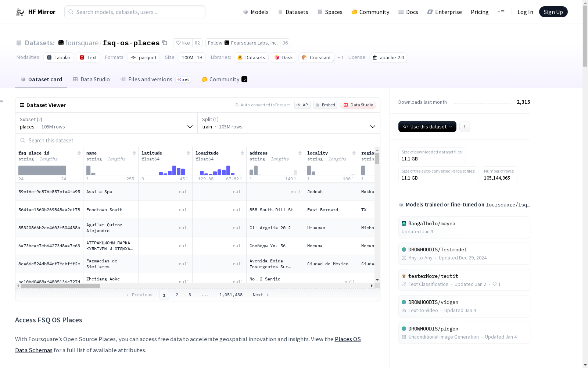Open the Community tab with 5 discussions

point(224,79)
